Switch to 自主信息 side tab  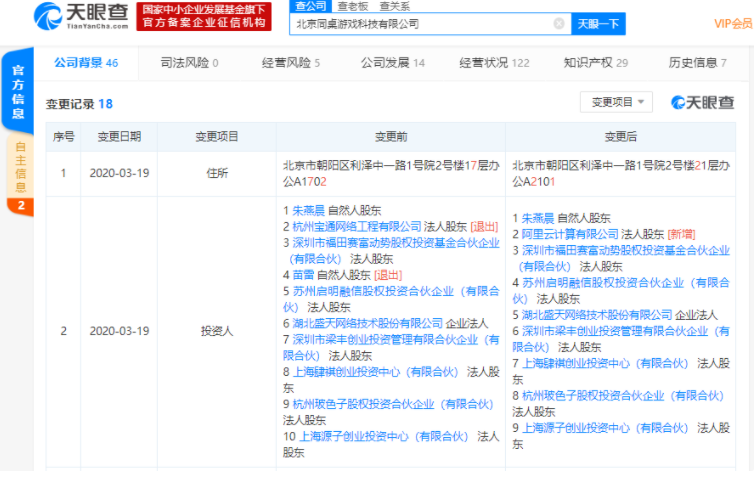(x=20, y=166)
